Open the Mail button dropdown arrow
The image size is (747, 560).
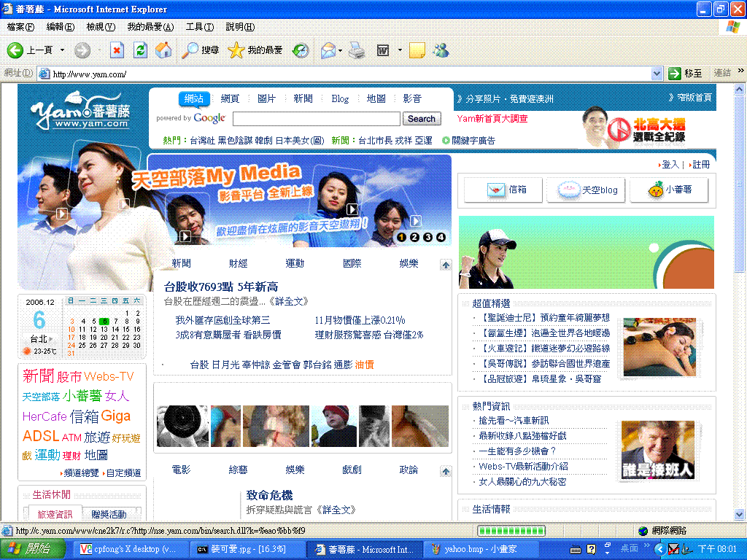[x=340, y=50]
